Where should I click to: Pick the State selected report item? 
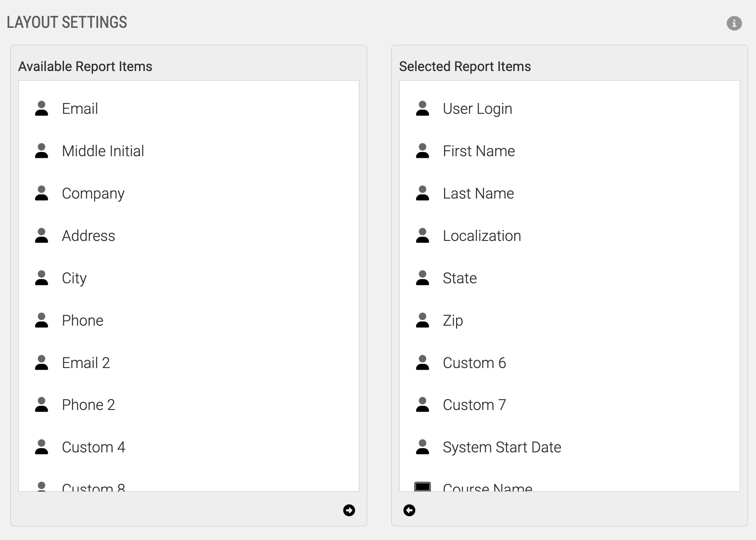459,278
